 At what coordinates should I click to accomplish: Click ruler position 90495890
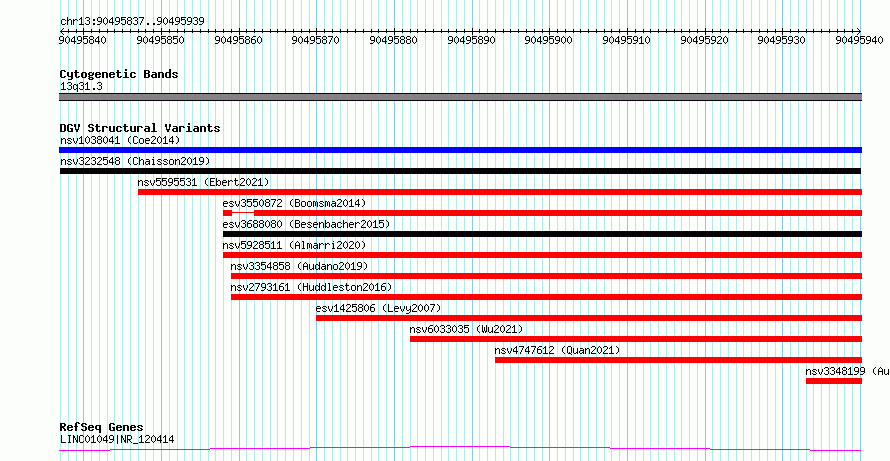472,40
